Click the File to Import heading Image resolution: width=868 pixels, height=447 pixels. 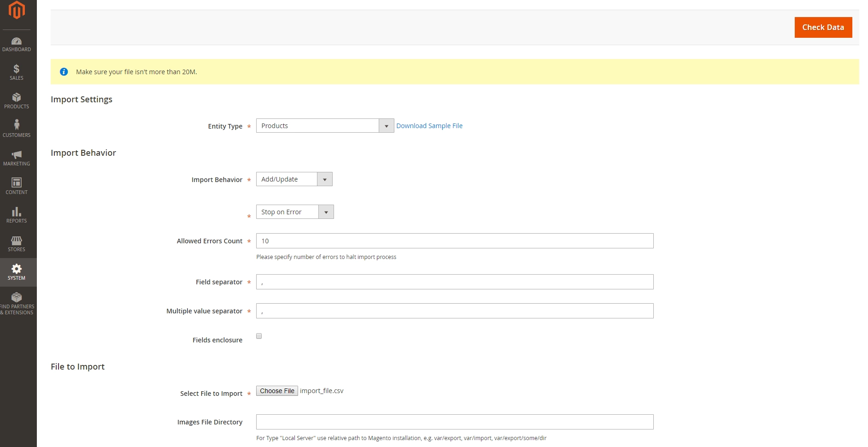[77, 367]
